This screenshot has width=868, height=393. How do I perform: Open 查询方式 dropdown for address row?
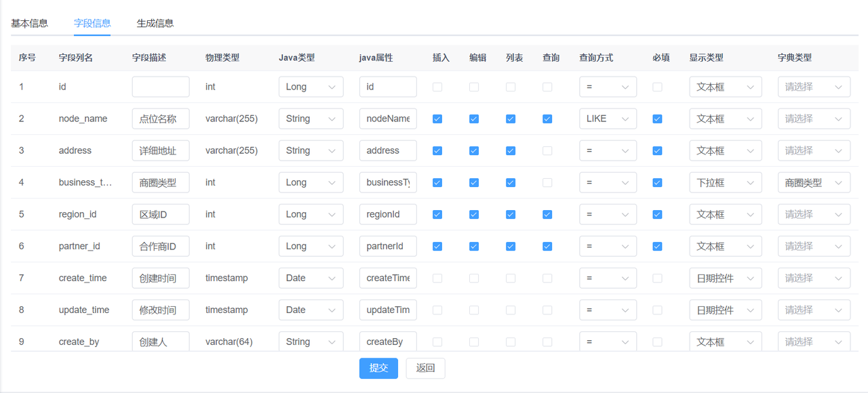pos(608,150)
